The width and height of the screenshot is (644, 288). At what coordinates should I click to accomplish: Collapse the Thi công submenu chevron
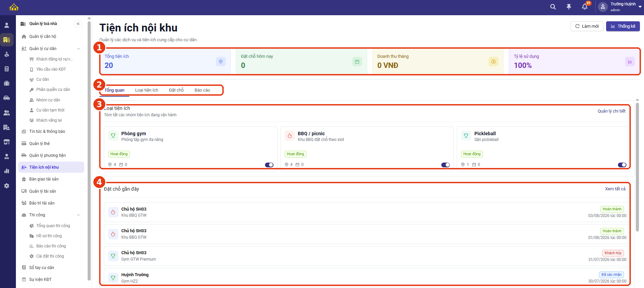[x=79, y=215]
